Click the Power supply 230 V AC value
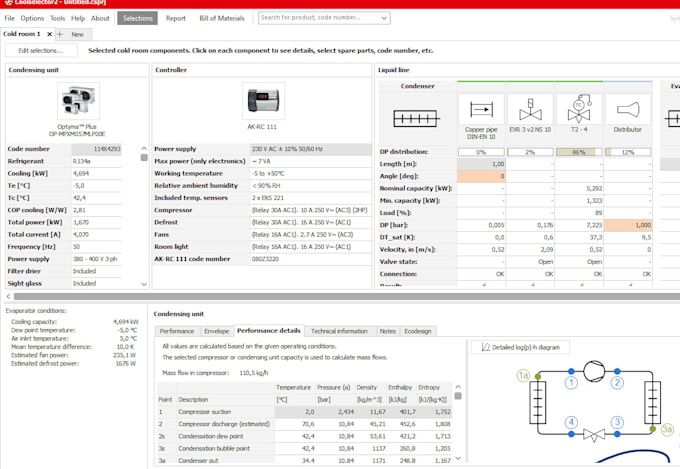Image resolution: width=680 pixels, height=469 pixels. click(x=311, y=149)
